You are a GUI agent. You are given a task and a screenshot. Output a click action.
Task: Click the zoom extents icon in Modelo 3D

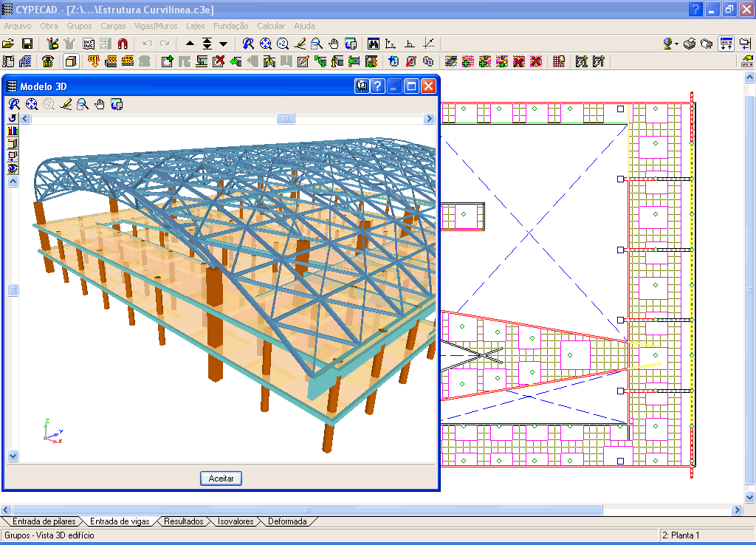click(x=32, y=104)
